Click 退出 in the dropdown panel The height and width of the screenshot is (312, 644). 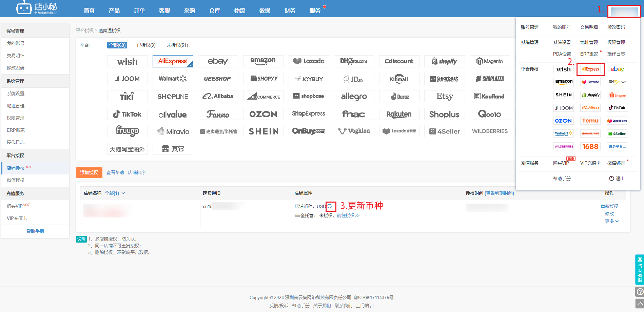[x=617, y=179]
